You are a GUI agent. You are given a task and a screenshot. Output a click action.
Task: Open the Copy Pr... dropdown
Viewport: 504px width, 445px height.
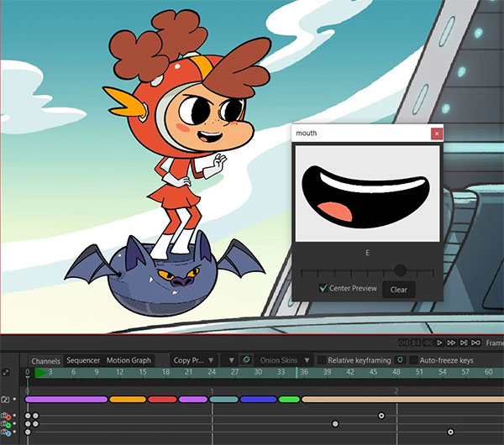[194, 360]
